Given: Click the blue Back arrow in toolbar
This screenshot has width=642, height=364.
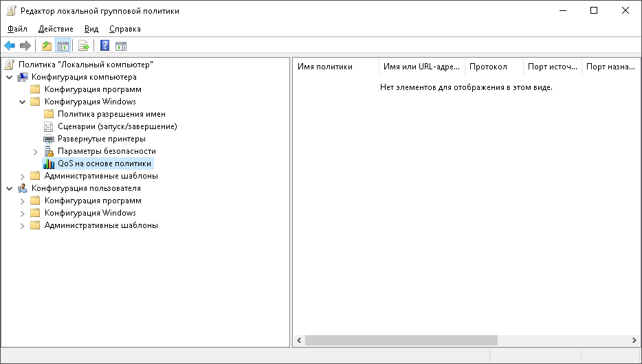Looking at the screenshot, I should pos(10,46).
